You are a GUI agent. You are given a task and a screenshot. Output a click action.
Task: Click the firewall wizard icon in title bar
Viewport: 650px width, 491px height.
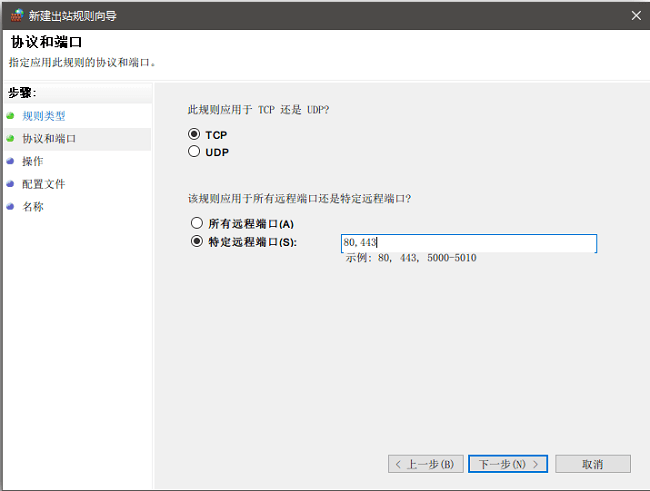click(x=17, y=15)
